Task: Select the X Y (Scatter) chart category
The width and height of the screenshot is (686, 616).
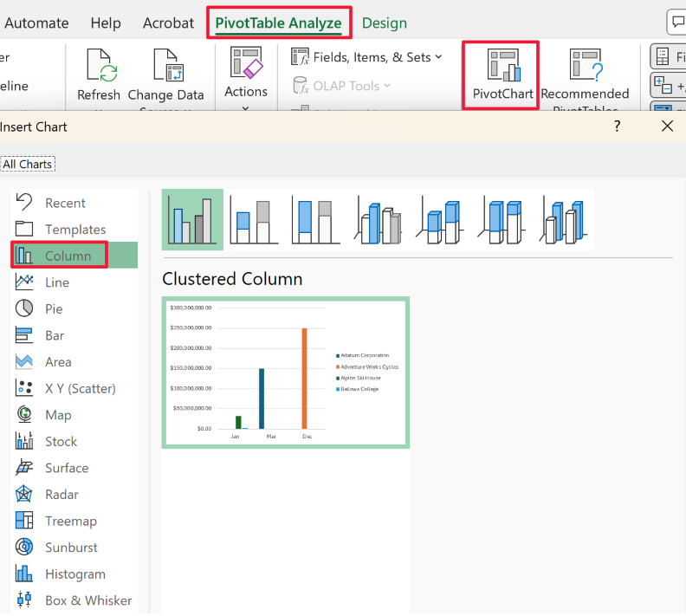Action: pyautogui.click(x=74, y=388)
